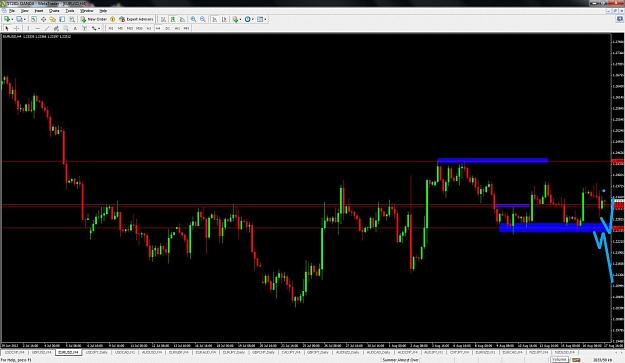Screen dimensions: 625x363
Task: Open the Help menu
Action: pyautogui.click(x=103, y=11)
